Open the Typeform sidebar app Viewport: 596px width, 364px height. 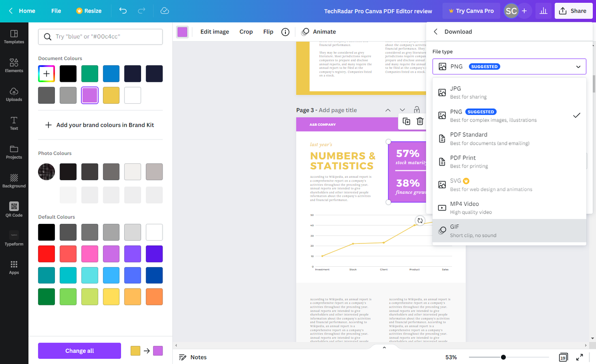(x=14, y=239)
